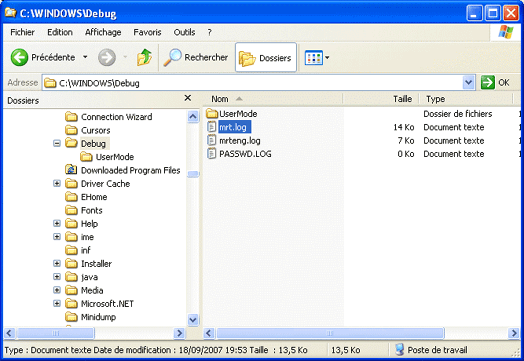Click the Downloaded Program Files folder icon

click(71, 170)
